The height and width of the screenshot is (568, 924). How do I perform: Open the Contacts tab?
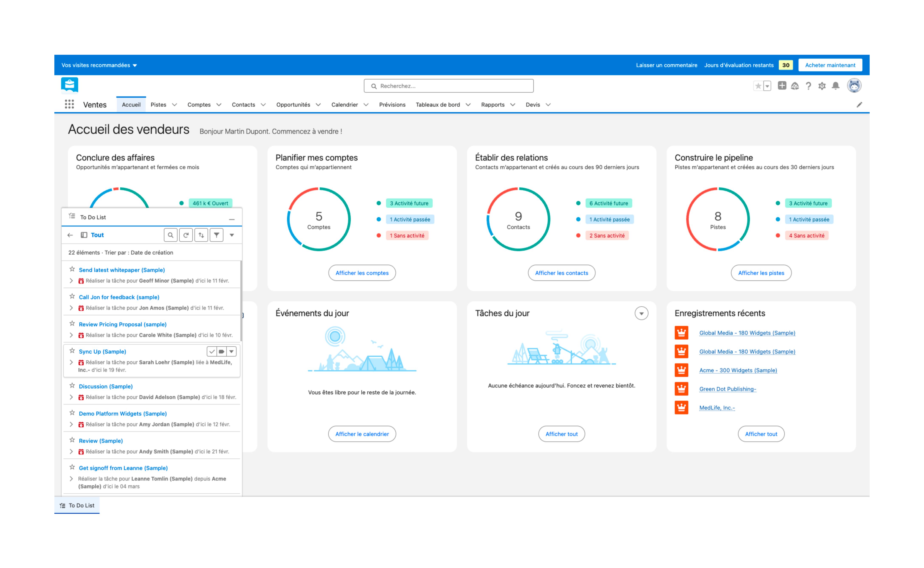(243, 105)
